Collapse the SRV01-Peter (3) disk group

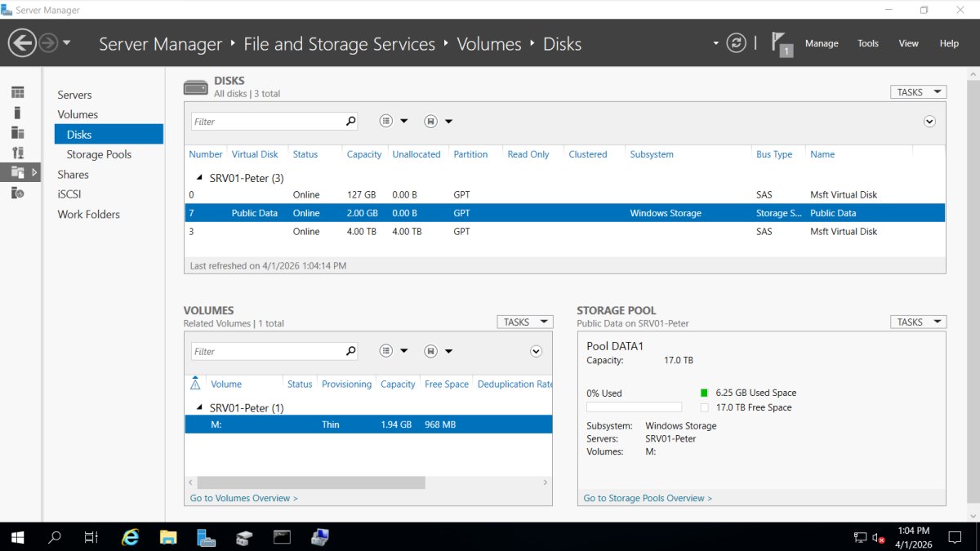tap(199, 178)
